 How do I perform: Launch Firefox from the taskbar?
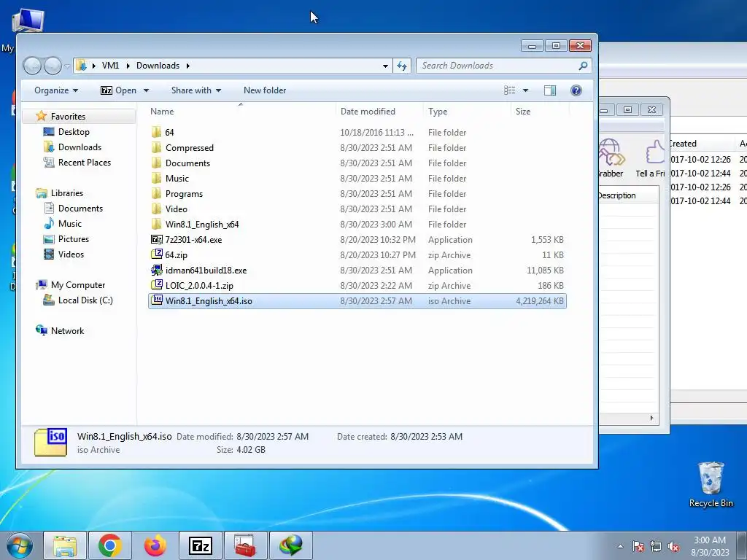(155, 545)
